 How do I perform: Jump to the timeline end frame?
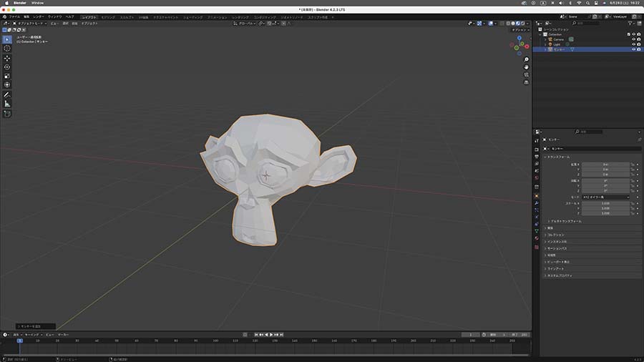coord(281,335)
